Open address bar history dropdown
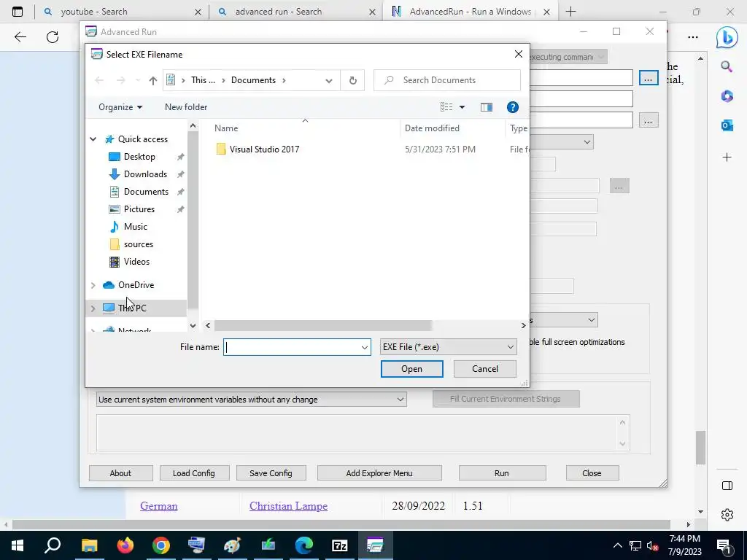Image resolution: width=747 pixels, height=560 pixels. pyautogui.click(x=329, y=80)
